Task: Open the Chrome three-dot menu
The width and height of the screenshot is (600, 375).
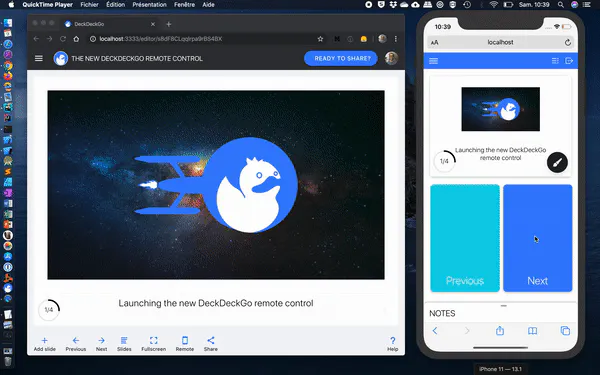Action: [396, 39]
